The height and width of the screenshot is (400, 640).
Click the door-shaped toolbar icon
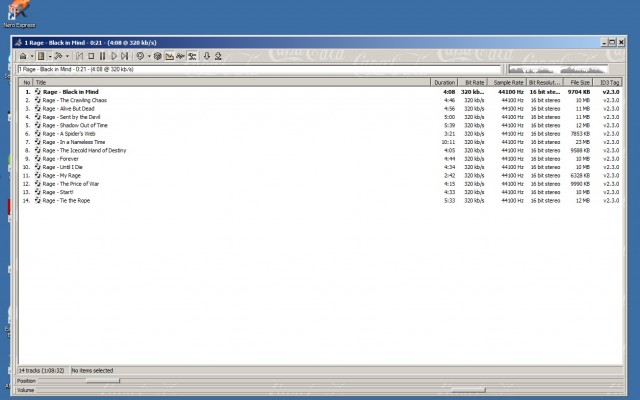click(x=41, y=56)
